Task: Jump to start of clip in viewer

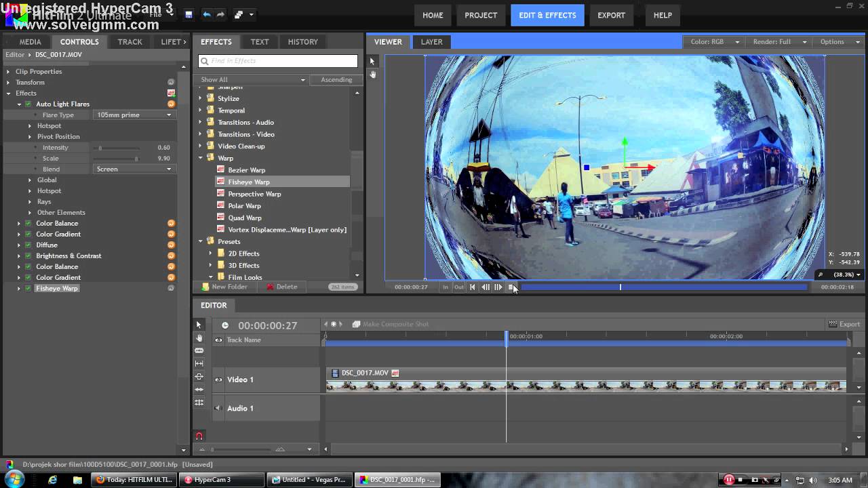Action: (x=473, y=287)
